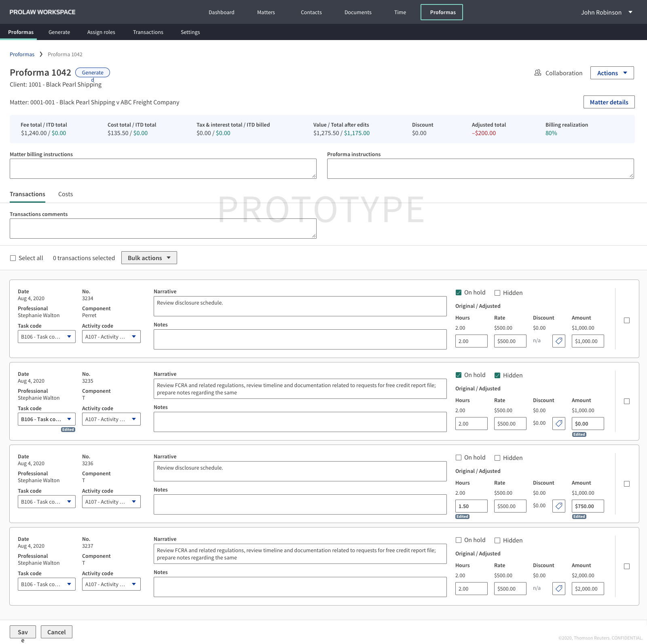Toggle Hidden on transaction 3234
The image size is (647, 644).
click(x=497, y=292)
